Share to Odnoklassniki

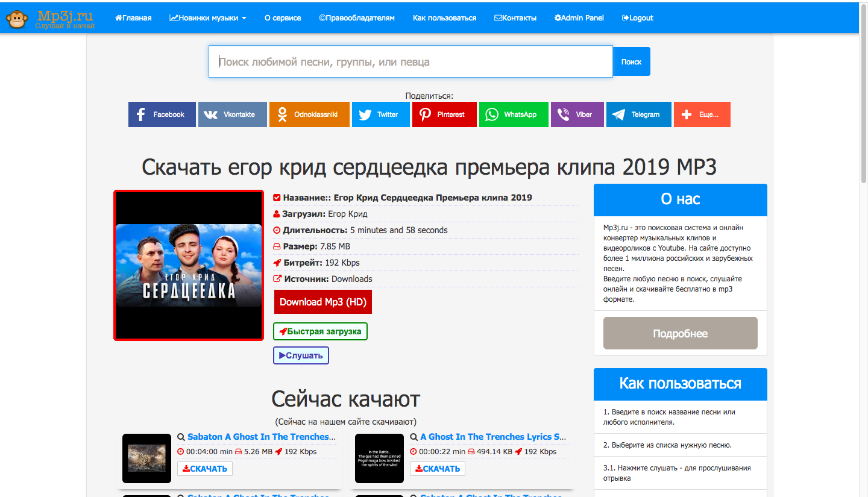coord(309,114)
